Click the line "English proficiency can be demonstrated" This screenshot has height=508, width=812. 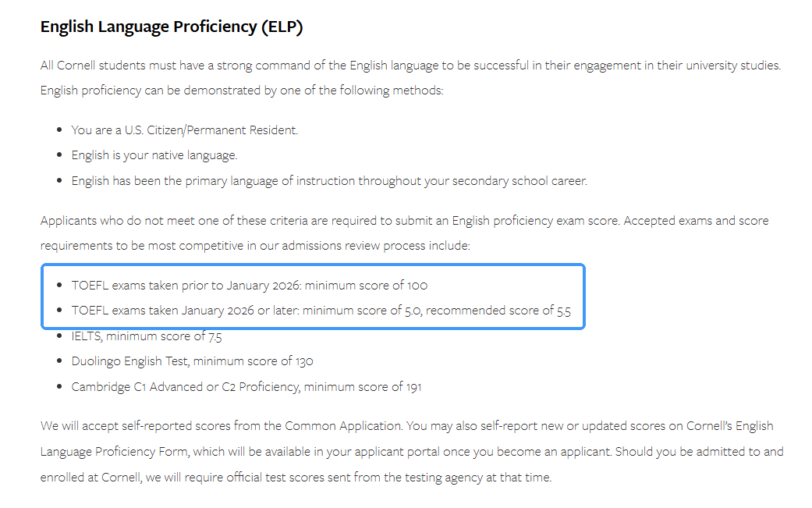click(x=242, y=91)
